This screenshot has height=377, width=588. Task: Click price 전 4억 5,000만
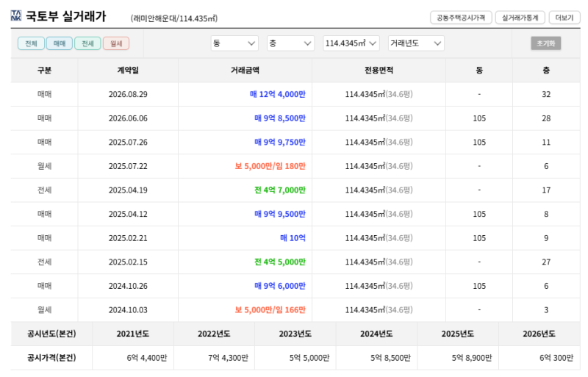pyautogui.click(x=280, y=262)
